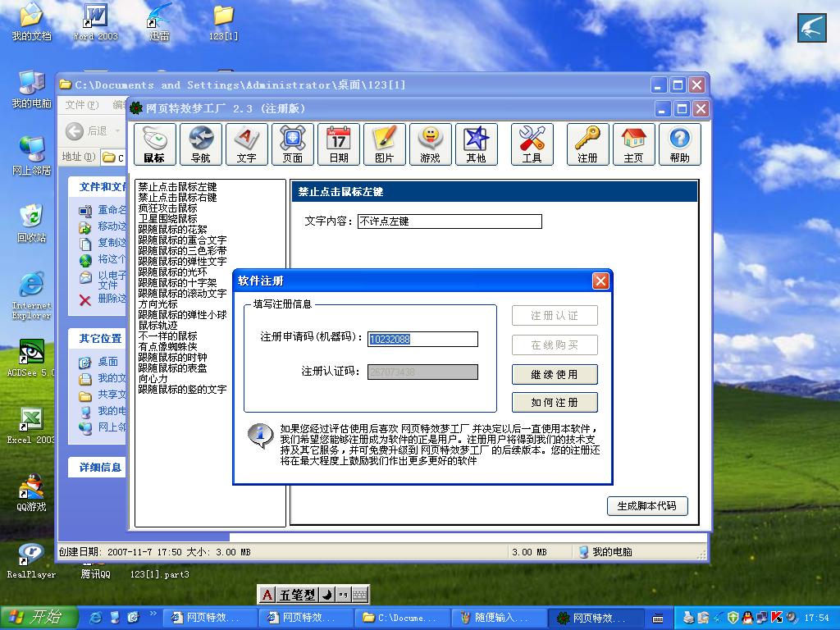The width and height of the screenshot is (840, 630).
Task: Select 向心力 list item
Action: [x=153, y=379]
